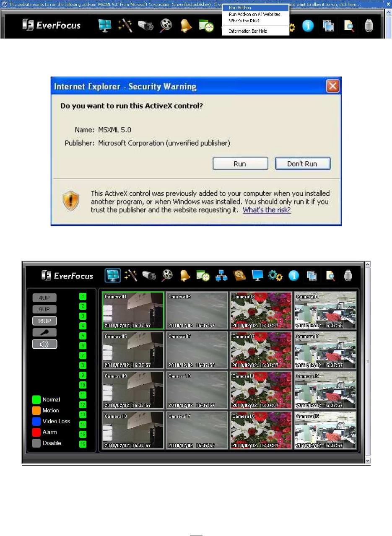Click Don't Run in Security Warning dialog
Image resolution: width=392 pixels, height=536 pixels.
(x=303, y=164)
